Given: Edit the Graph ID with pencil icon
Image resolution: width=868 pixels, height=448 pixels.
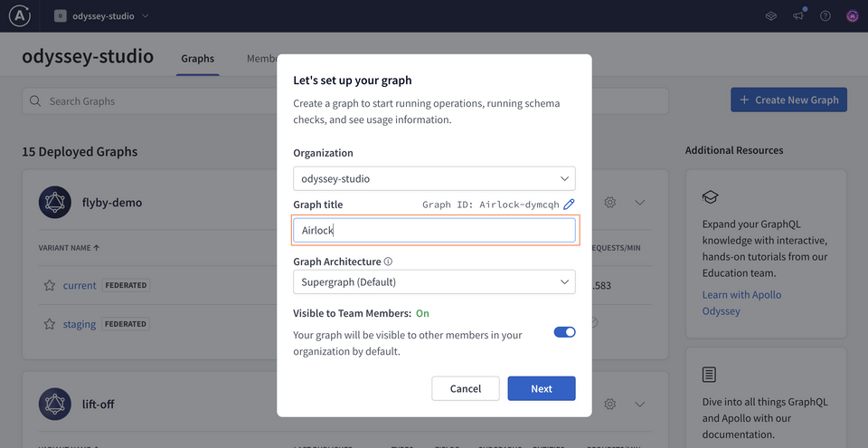Looking at the screenshot, I should (569, 204).
